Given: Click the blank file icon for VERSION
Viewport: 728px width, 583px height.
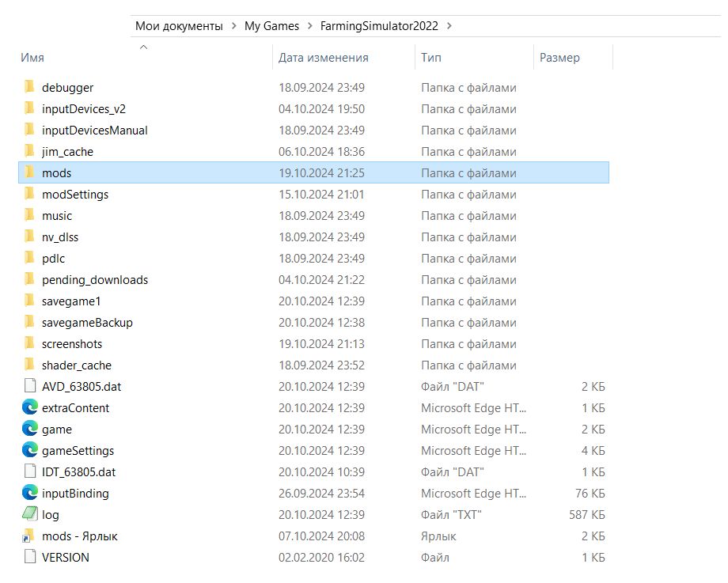Looking at the screenshot, I should (30, 558).
